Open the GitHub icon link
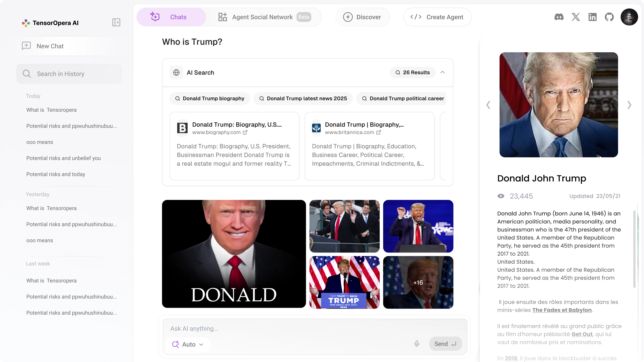 (x=609, y=17)
